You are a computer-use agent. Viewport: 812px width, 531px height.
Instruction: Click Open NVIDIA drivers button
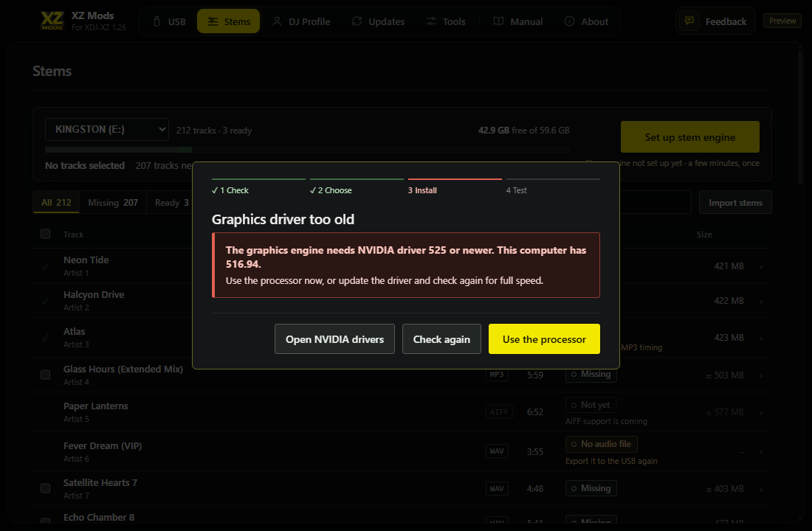click(334, 339)
